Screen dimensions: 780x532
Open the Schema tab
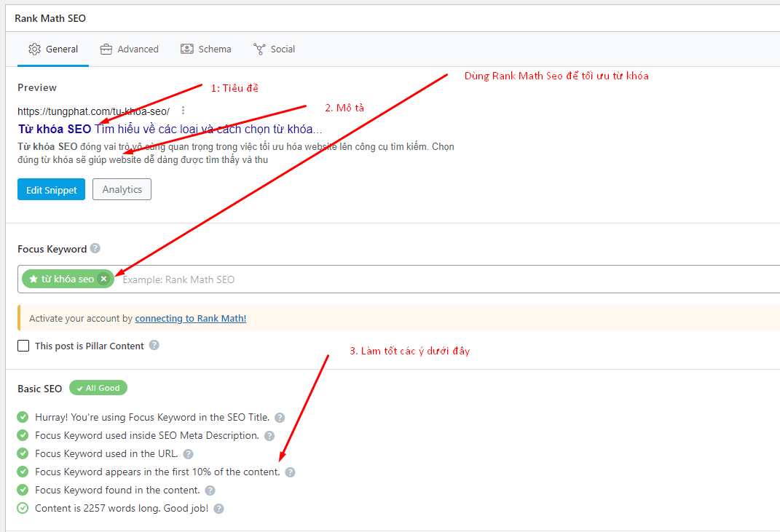tap(206, 49)
